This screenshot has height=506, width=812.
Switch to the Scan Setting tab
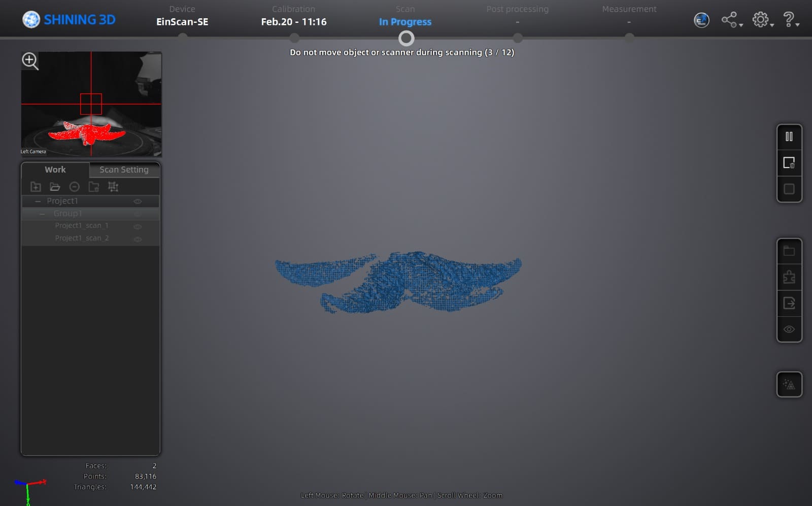tap(124, 170)
